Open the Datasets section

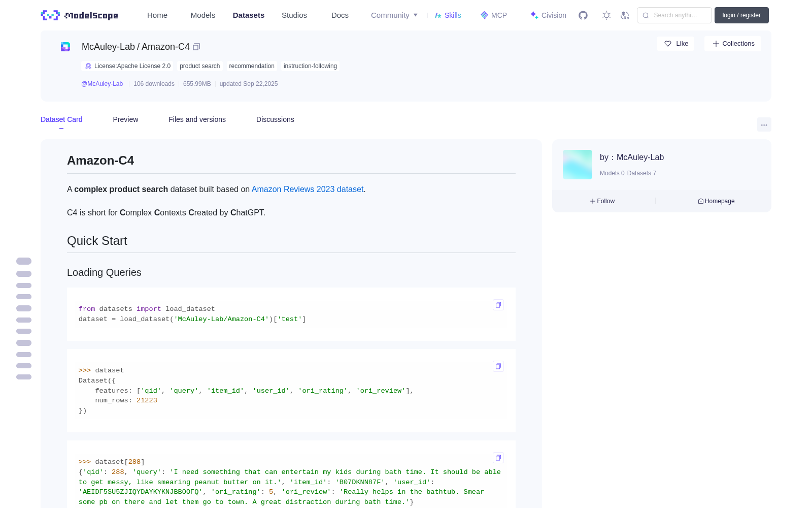[249, 15]
